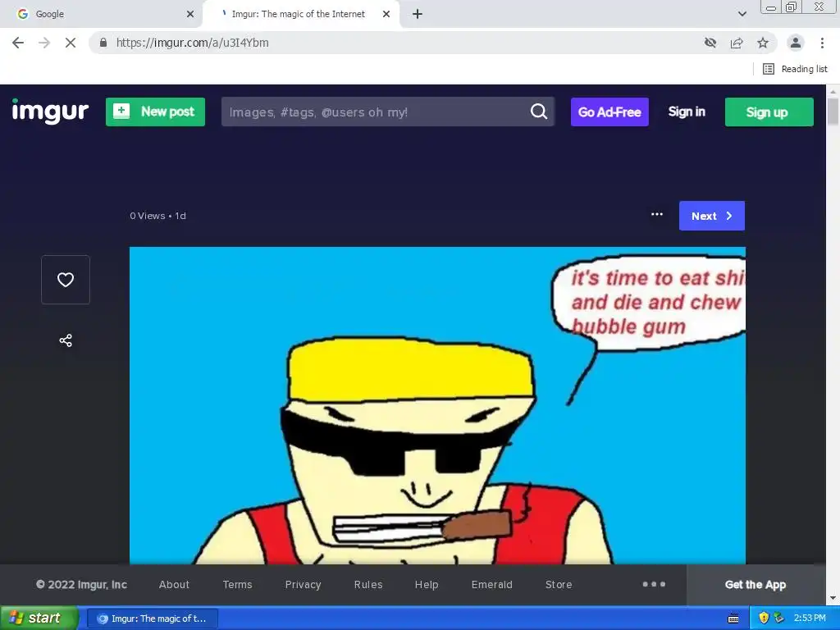Open Help in footer

point(427,584)
